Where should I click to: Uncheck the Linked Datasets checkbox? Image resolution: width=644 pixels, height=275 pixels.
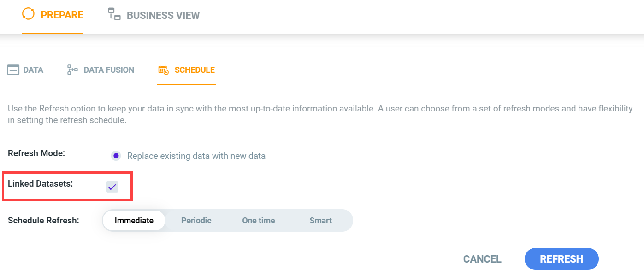click(112, 187)
